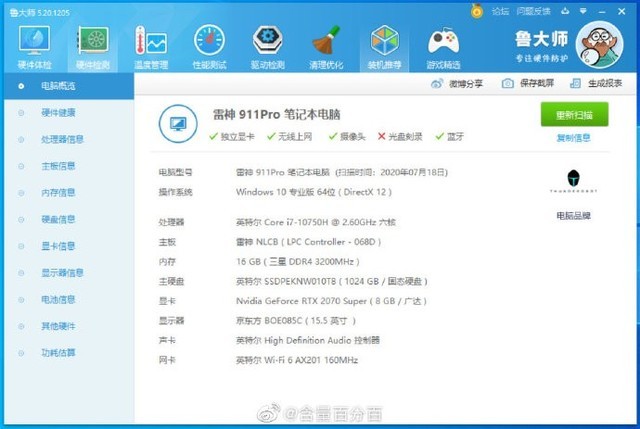The width and height of the screenshot is (640, 429).
Task: Open the 硬件体检 hardware checkup icon
Action: [x=34, y=41]
